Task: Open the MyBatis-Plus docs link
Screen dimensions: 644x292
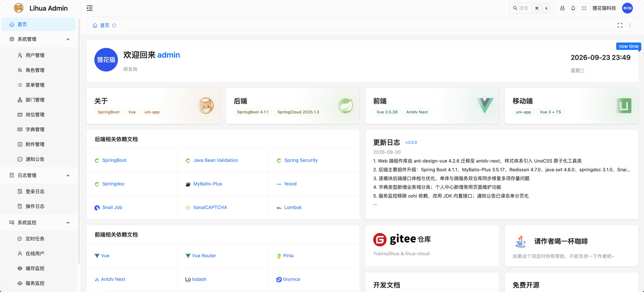Action: pos(208,184)
